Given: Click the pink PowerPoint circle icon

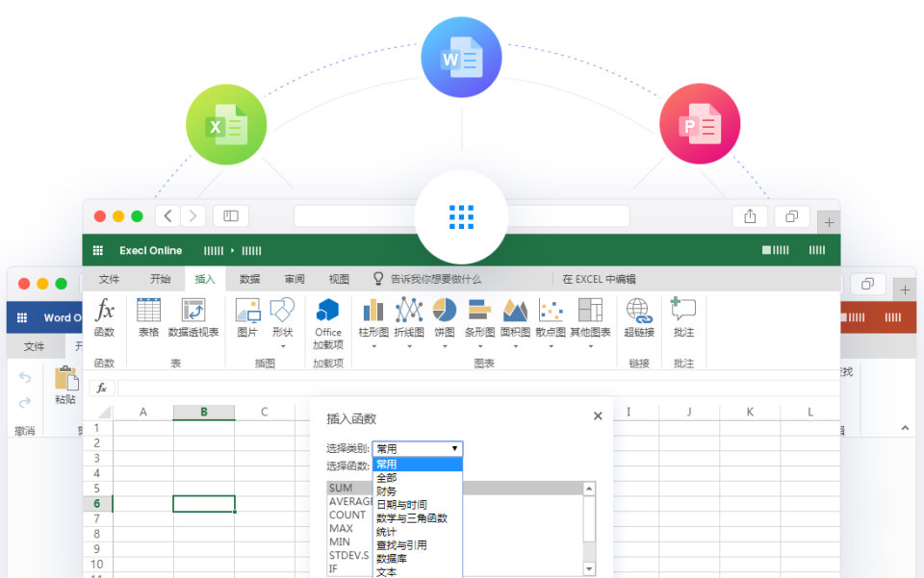Looking at the screenshot, I should pyautogui.click(x=700, y=124).
